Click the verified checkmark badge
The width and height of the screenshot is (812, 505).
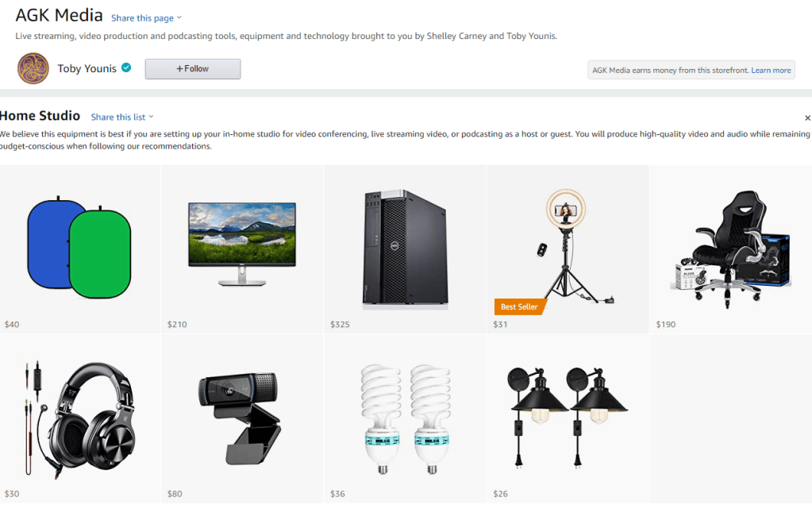point(126,67)
